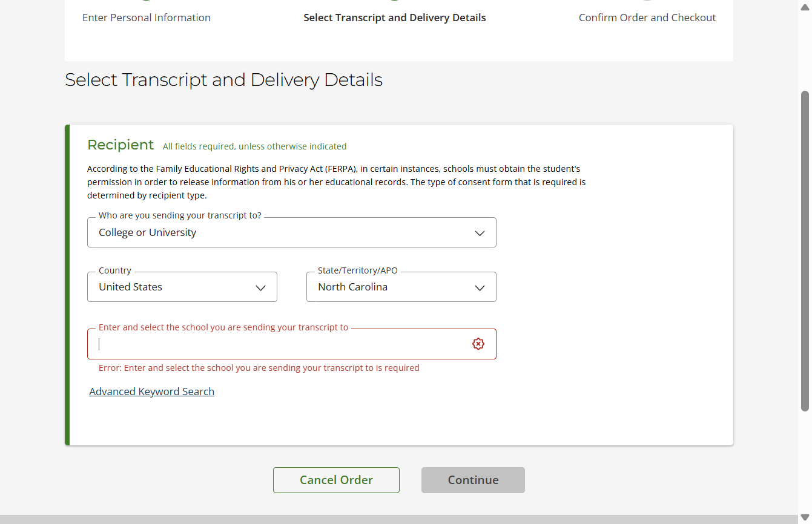This screenshot has height=524, width=812.
Task: Select the Select Transcript and Delivery Details step
Action: click(x=395, y=18)
